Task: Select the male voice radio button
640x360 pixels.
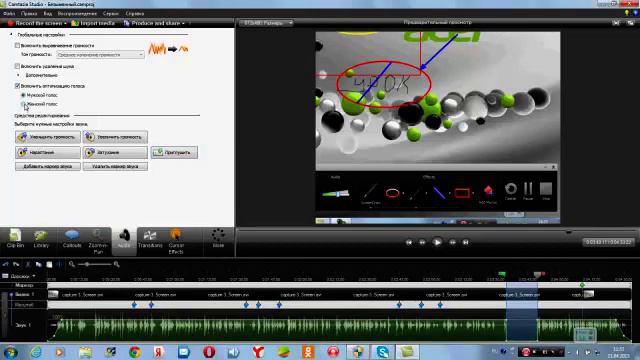Action: point(23,95)
